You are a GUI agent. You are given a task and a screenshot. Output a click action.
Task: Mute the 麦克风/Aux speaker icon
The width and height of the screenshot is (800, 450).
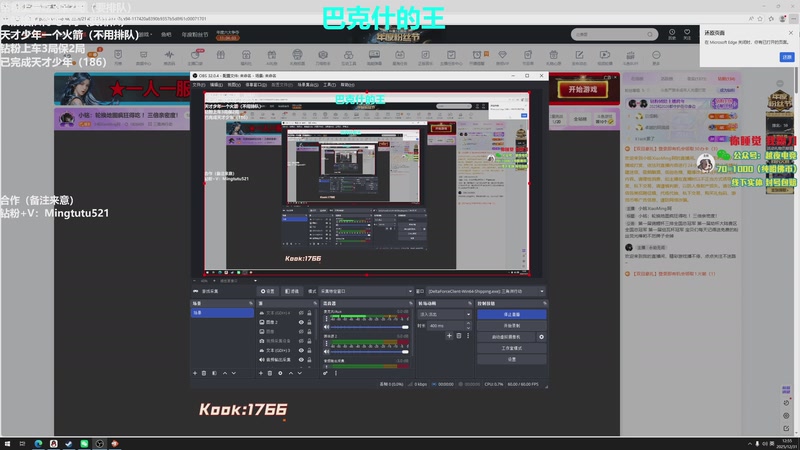point(327,327)
